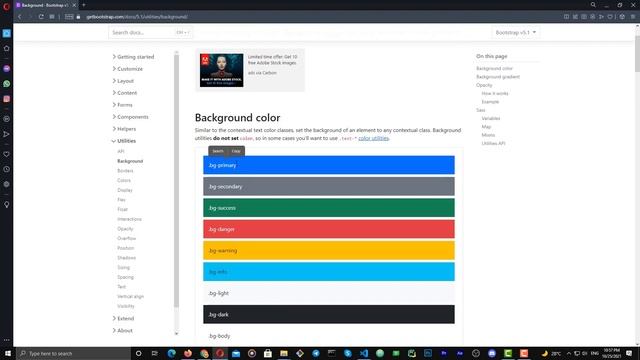Close the Background Bootstrap tab
This screenshot has width=640, height=360.
point(74,5)
